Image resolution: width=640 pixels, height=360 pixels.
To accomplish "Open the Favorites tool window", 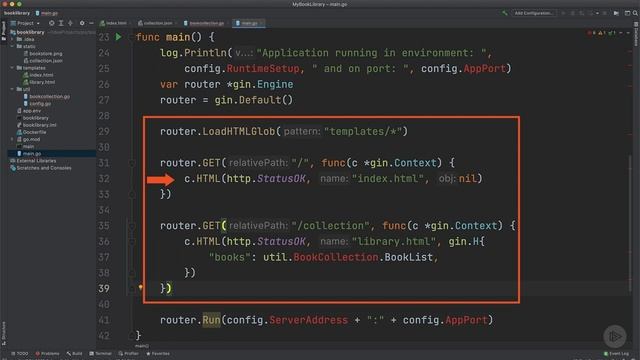I will coord(158,353).
